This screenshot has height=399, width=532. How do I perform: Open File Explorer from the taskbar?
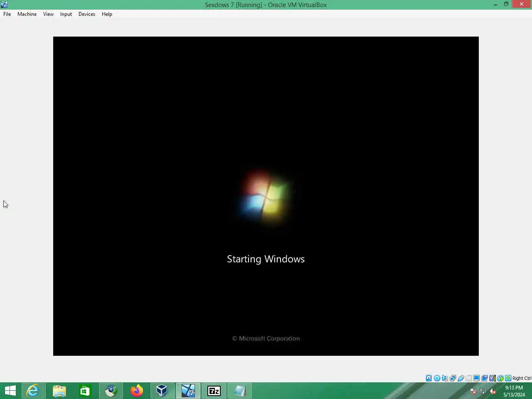59,391
